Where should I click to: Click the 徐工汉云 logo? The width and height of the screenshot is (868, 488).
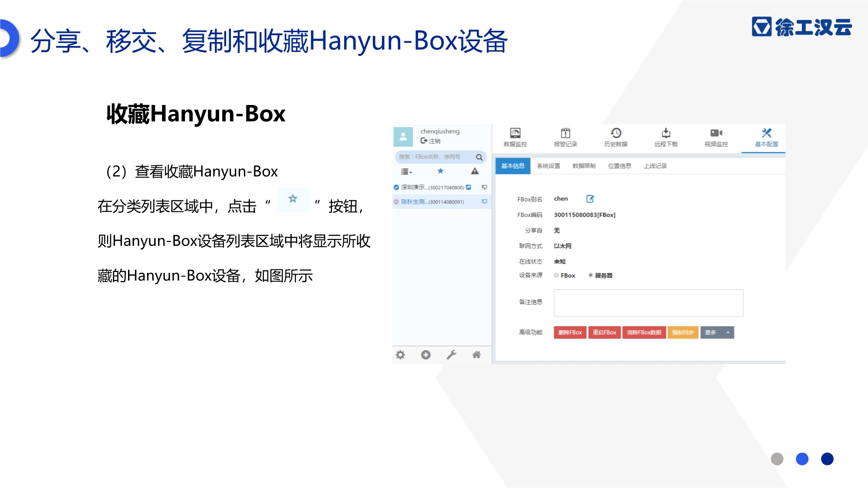pyautogui.click(x=802, y=27)
